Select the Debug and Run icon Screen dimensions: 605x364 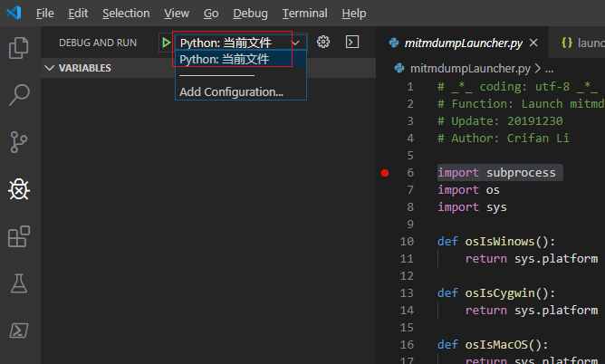click(19, 188)
